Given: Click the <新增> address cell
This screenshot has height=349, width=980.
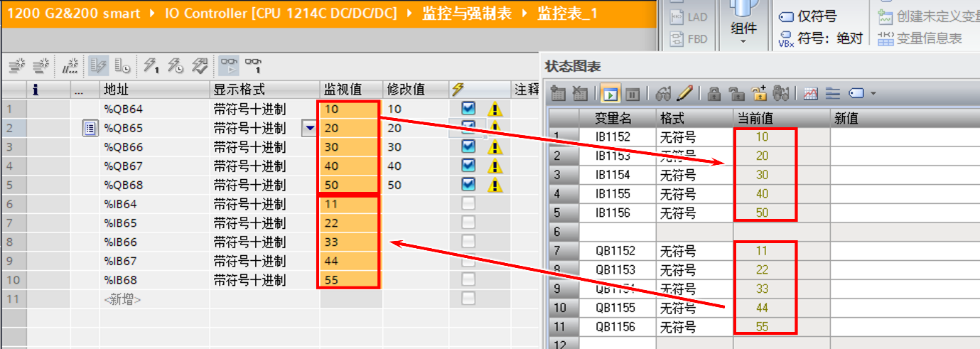Looking at the screenshot, I should pos(154,299).
